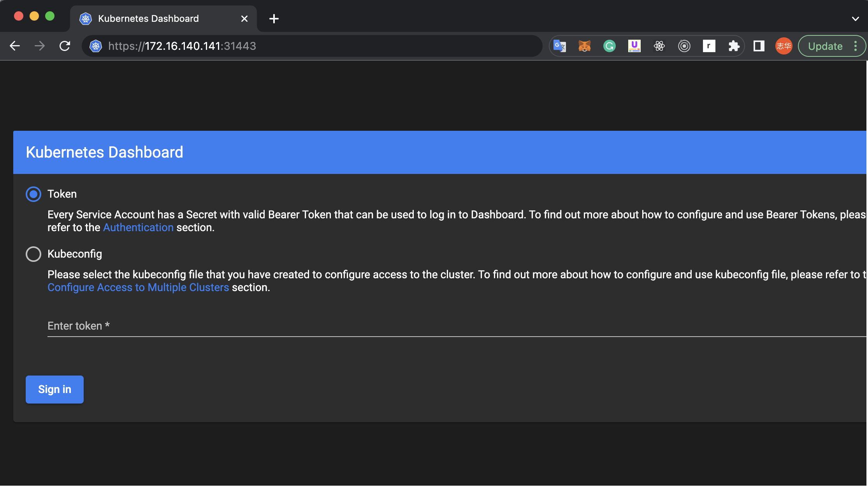Open the Authentication link
Image resolution: width=868 pixels, height=488 pixels.
tap(138, 228)
